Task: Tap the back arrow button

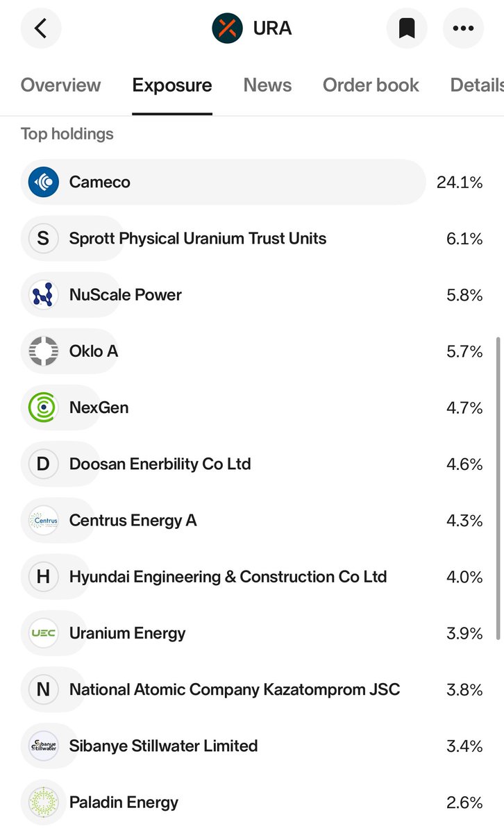Action: (41, 28)
